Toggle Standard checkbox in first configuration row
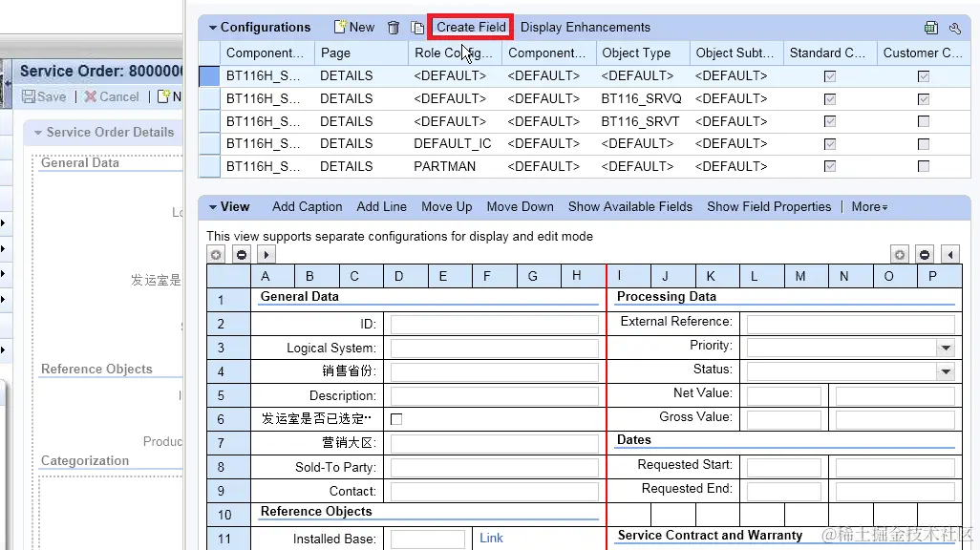 click(x=830, y=76)
